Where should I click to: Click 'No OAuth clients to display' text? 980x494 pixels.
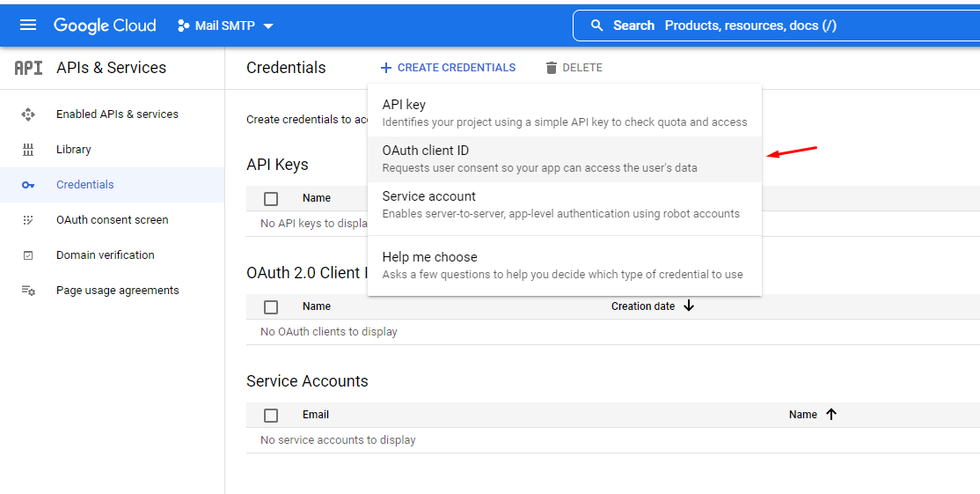[329, 331]
